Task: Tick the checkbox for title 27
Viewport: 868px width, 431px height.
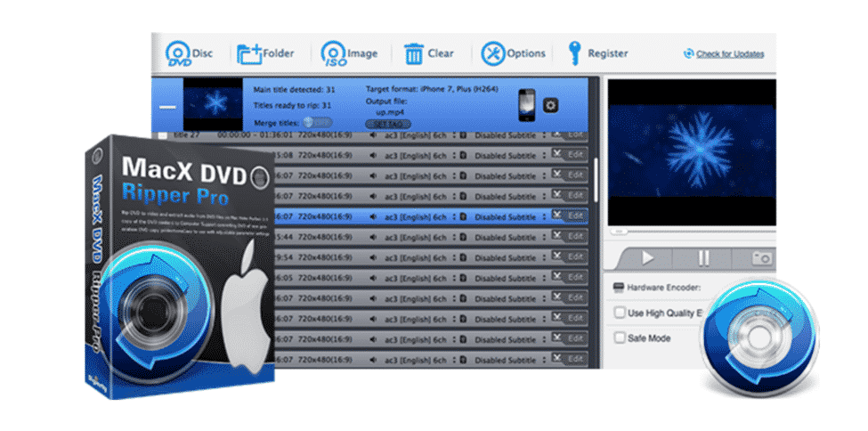Action: click(163, 135)
